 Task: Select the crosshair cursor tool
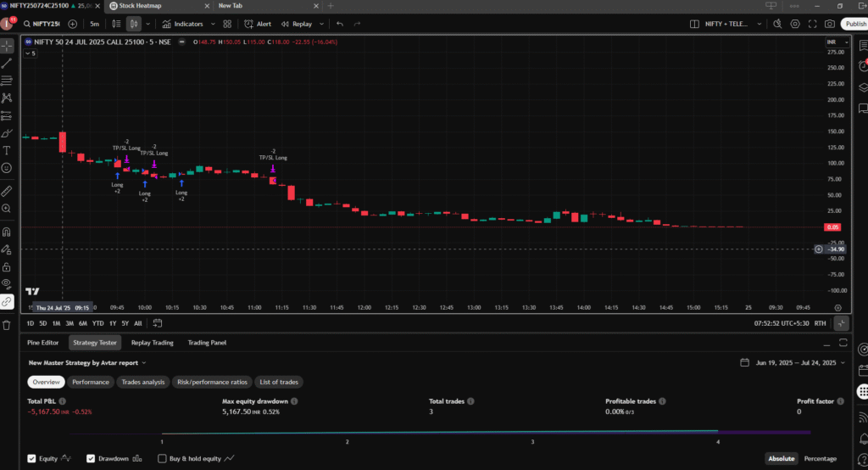click(7, 46)
